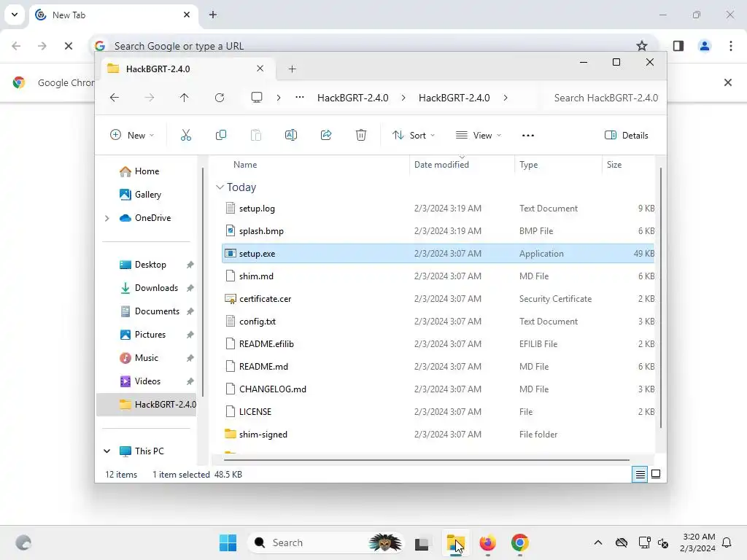This screenshot has height=560, width=747.
Task: Open Chrome three-dot menu
Action: tap(731, 46)
